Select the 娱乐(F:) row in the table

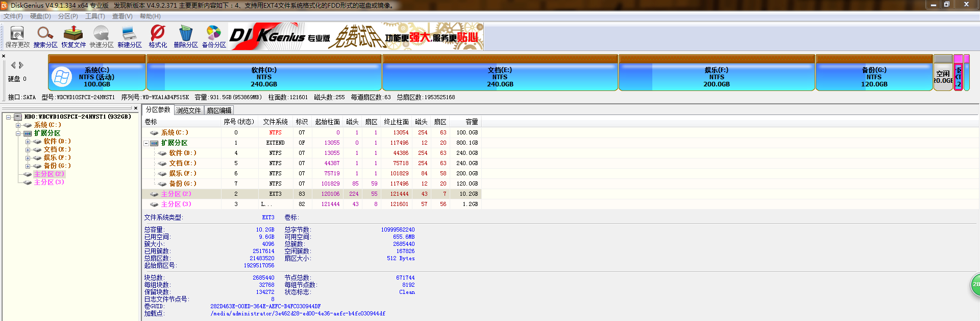coord(311,173)
